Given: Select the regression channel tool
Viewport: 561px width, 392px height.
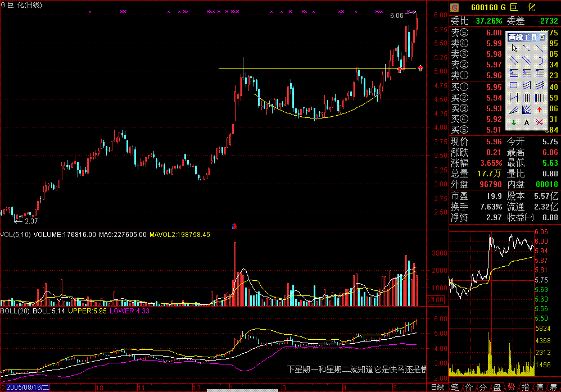Looking at the screenshot, I should (526, 85).
